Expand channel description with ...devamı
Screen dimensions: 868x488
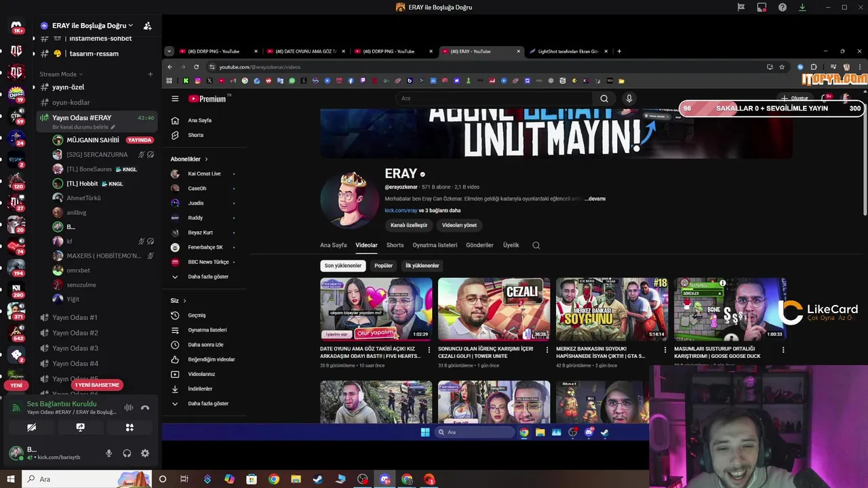[595, 199]
